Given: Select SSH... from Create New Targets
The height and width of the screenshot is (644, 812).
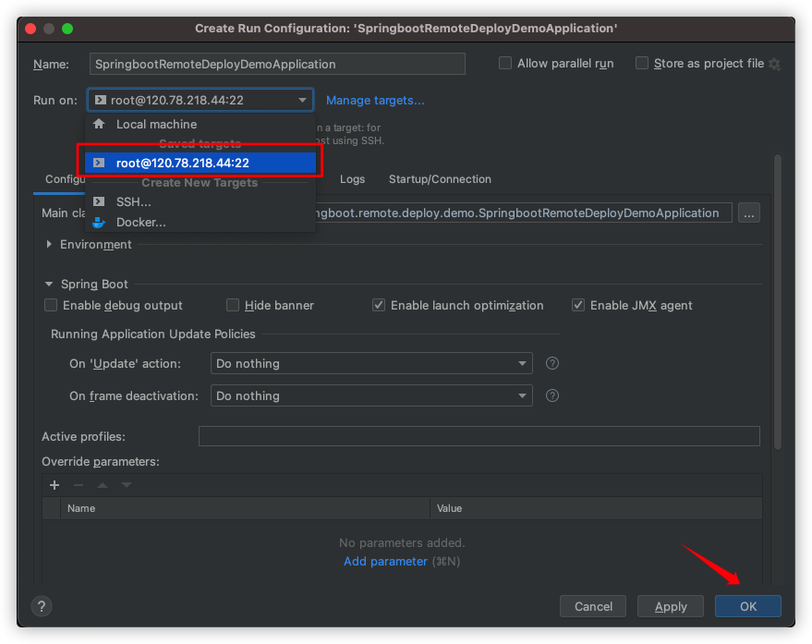Looking at the screenshot, I should [x=133, y=201].
